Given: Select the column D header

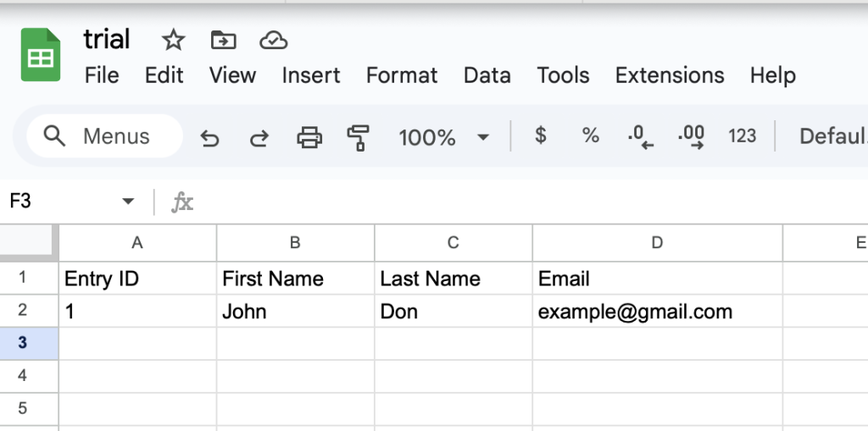Looking at the screenshot, I should (657, 243).
